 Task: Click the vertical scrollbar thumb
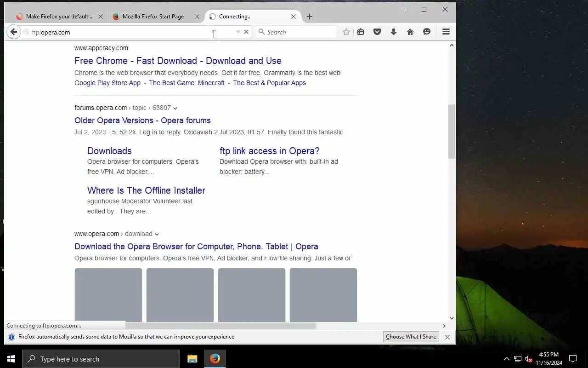point(452,132)
